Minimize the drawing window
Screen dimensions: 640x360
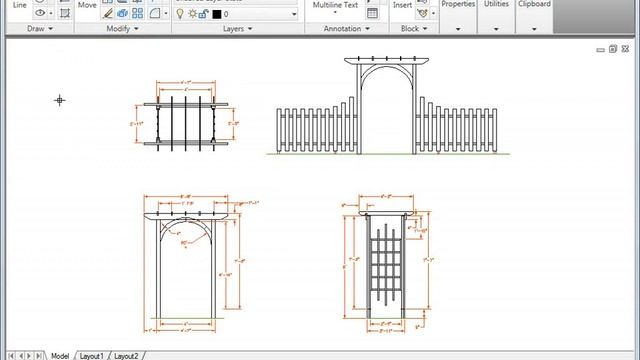pos(600,50)
